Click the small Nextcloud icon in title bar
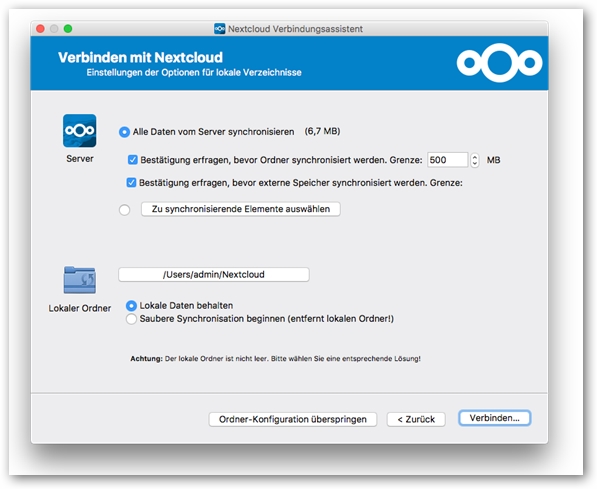The width and height of the screenshot is (597, 489). point(219,29)
